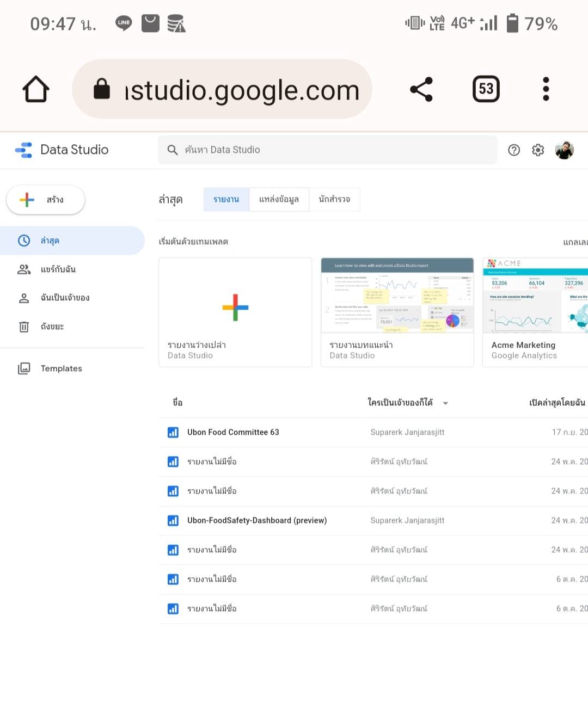The image size is (588, 714).
Task: Select แชร์กับฉัน in the sidebar
Action: click(58, 269)
